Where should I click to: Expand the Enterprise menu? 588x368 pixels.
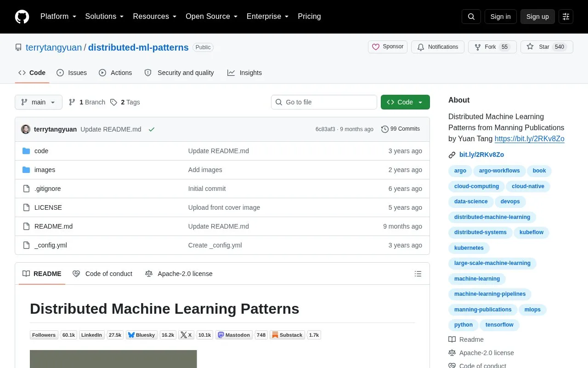click(268, 17)
